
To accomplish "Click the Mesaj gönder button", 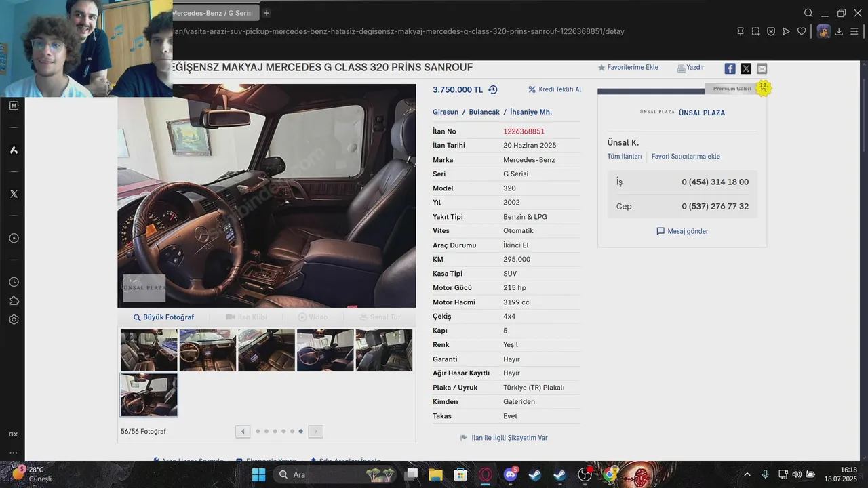I will point(682,231).
